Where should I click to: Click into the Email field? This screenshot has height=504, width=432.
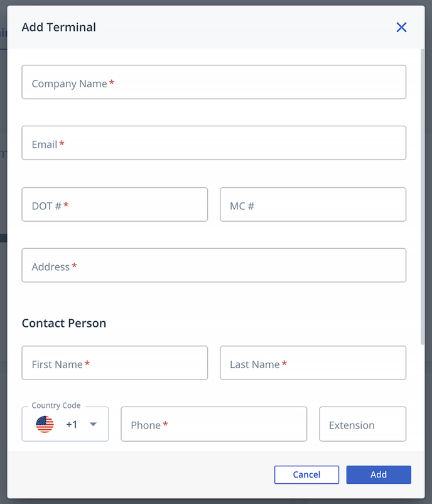click(x=214, y=143)
